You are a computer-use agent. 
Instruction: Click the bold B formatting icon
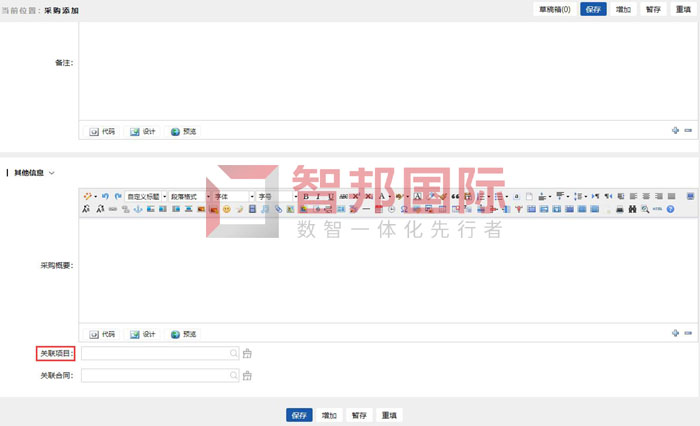[305, 196]
